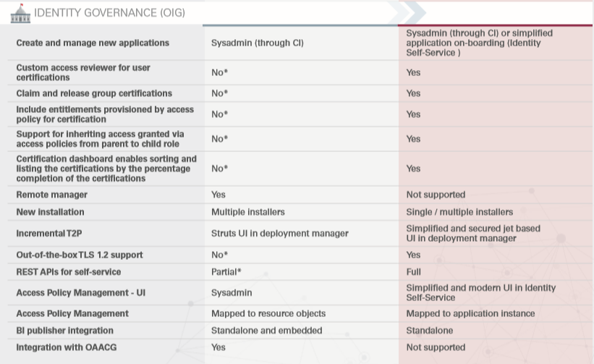This screenshot has height=364, width=594.
Task: Click 'Sysadmin (through CI)' cell in middle column
Action: (257, 43)
